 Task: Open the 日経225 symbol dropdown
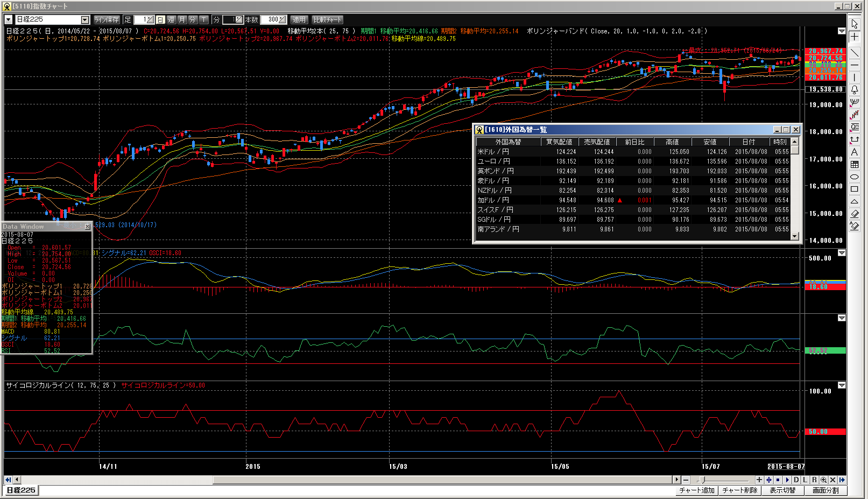(x=84, y=20)
